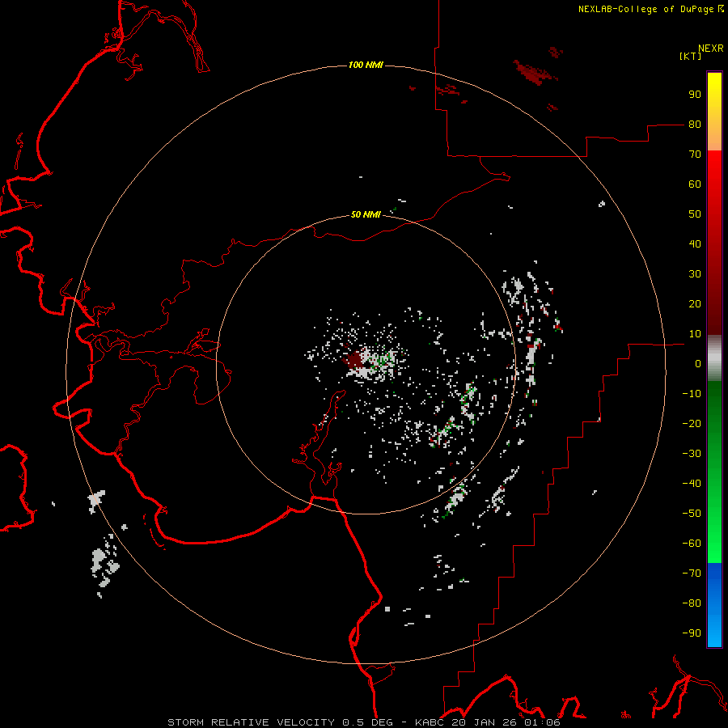Image resolution: width=728 pixels, height=728 pixels.
Task: Click the 50 NMI range ring label
Action: [x=366, y=214]
